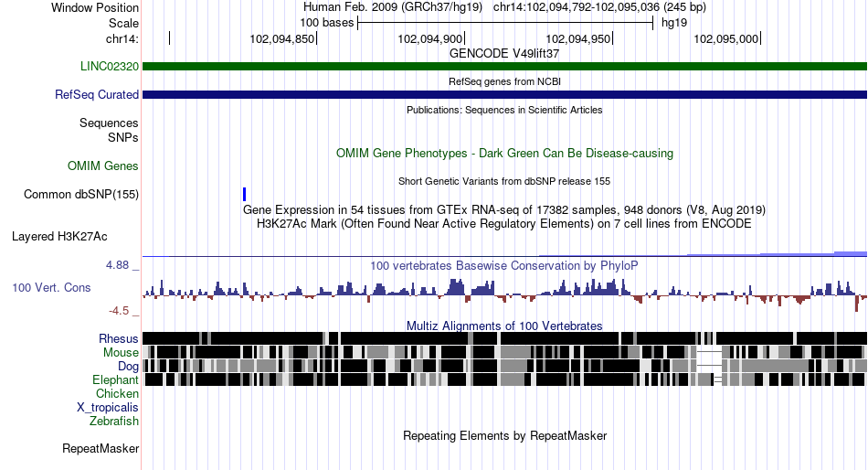This screenshot has width=868, height=470.
Task: Click the 102,094,950 ruler position
Action: [x=578, y=38]
